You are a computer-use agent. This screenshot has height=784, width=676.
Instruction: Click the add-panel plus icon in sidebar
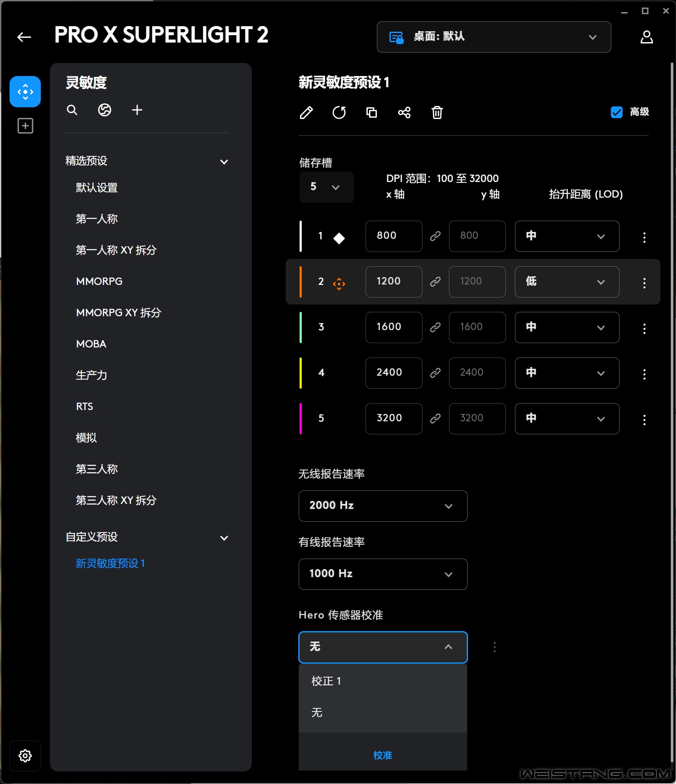coord(25,126)
